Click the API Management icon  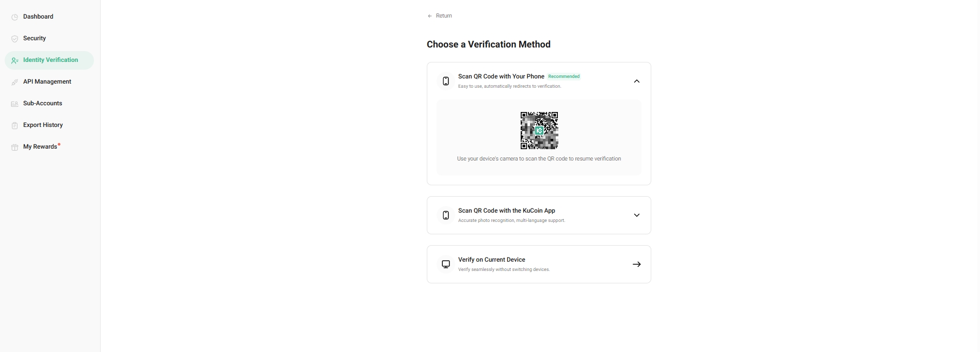[x=14, y=82]
